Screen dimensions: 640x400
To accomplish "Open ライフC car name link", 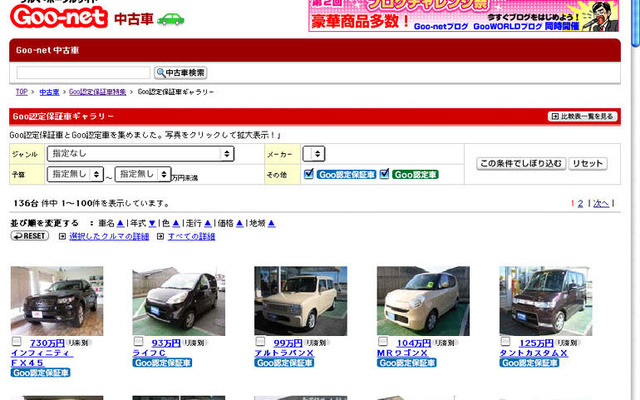I will [149, 353].
